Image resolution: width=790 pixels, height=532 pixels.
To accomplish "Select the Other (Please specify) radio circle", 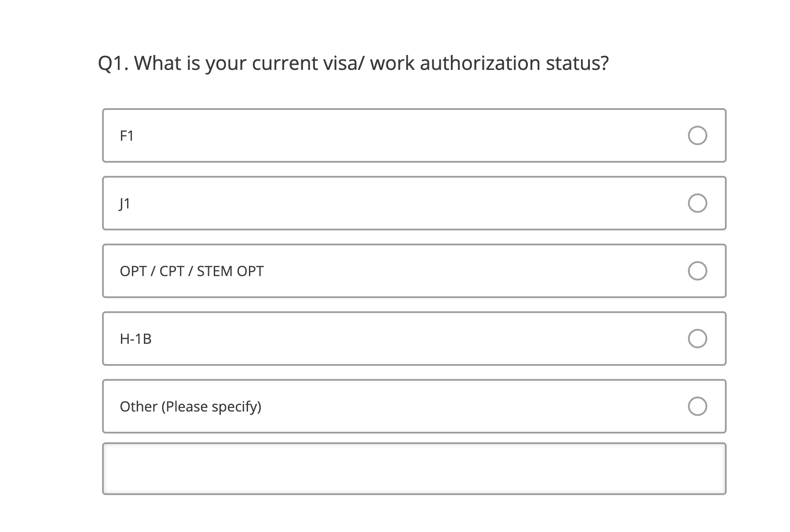I will [697, 406].
